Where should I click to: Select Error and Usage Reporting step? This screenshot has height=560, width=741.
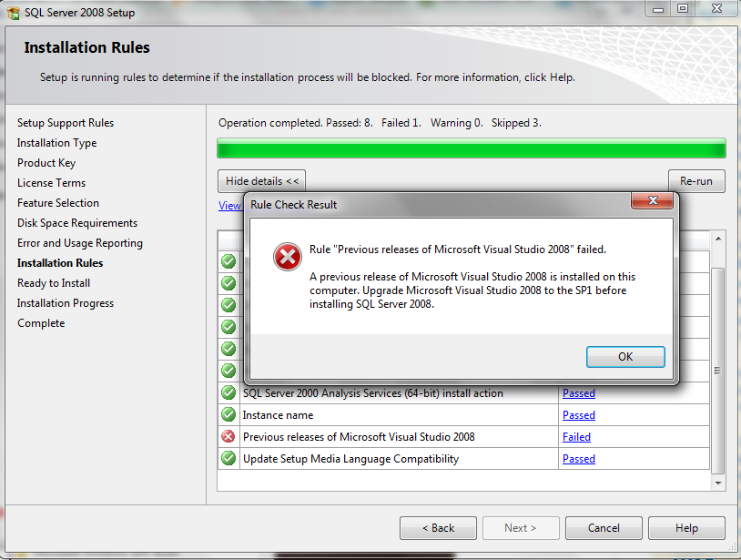coord(80,243)
